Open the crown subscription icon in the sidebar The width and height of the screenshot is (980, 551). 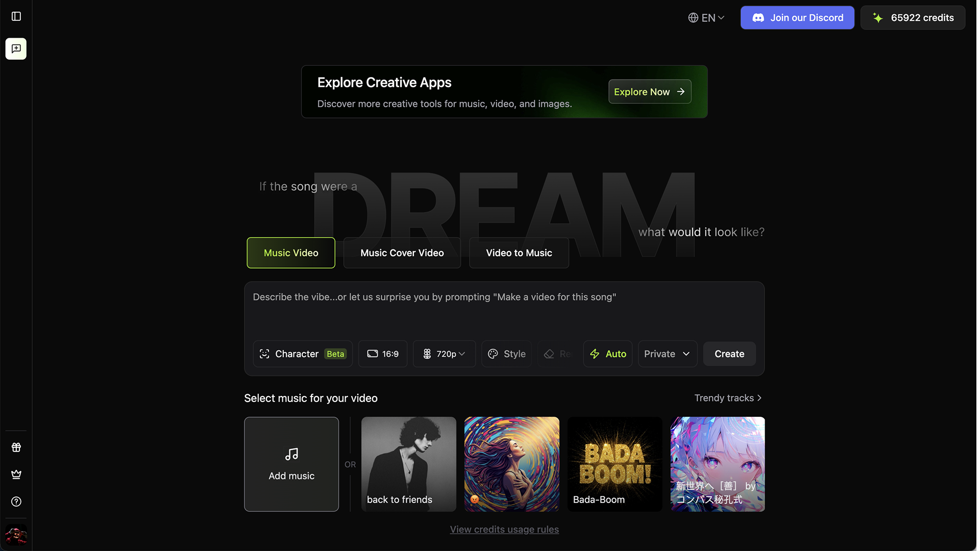(x=16, y=474)
